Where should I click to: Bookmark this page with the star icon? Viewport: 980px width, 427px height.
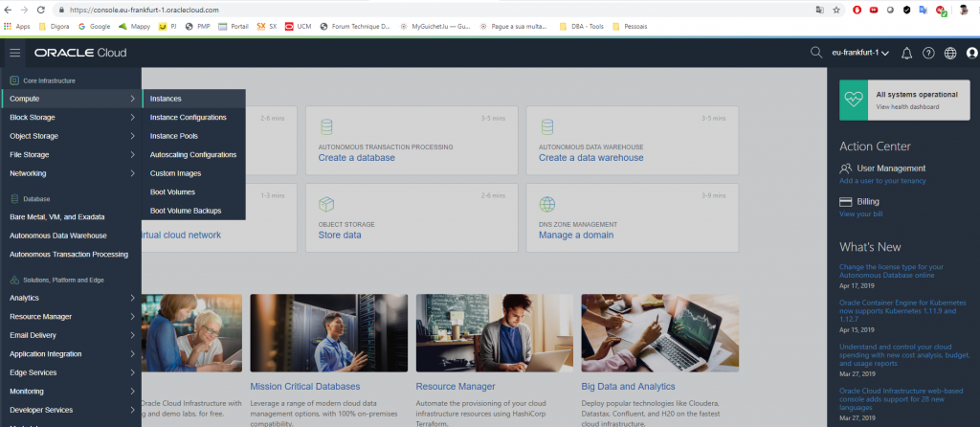pyautogui.click(x=836, y=10)
